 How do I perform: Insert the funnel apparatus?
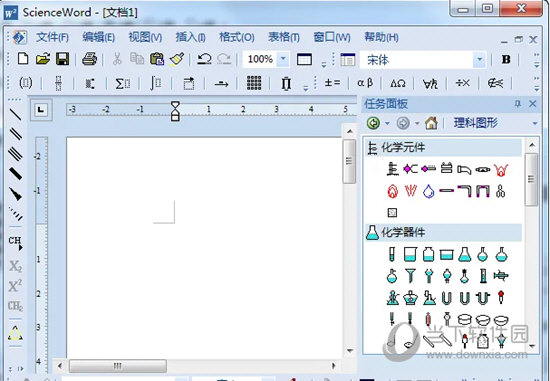click(x=410, y=276)
